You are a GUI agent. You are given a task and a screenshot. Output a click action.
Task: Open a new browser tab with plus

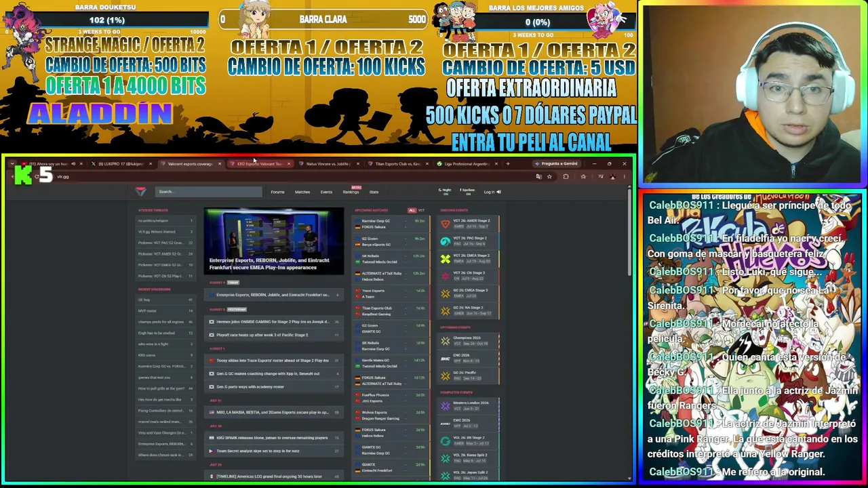(507, 163)
